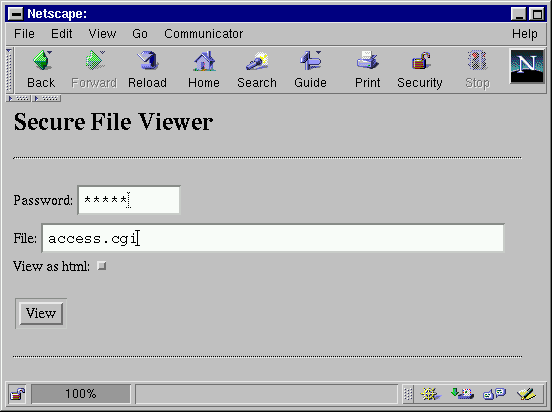Click the Search flashlight icon
This screenshot has width=552, height=412.
coord(257,61)
